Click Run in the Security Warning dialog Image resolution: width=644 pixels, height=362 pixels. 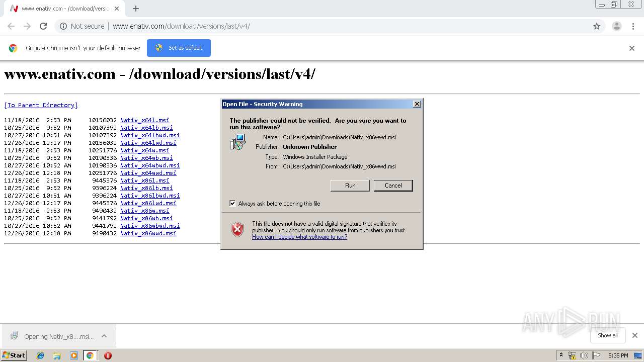[350, 186]
